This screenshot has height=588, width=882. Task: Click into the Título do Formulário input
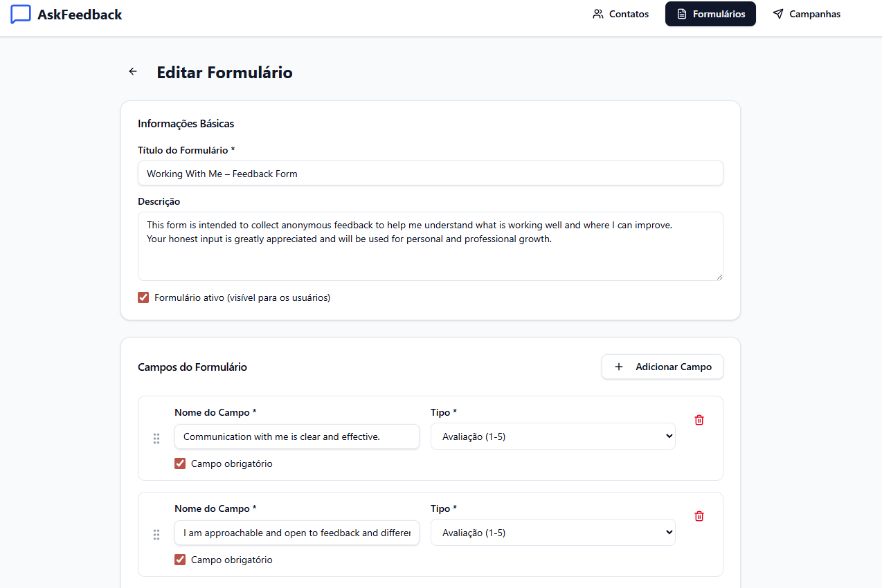pos(430,174)
